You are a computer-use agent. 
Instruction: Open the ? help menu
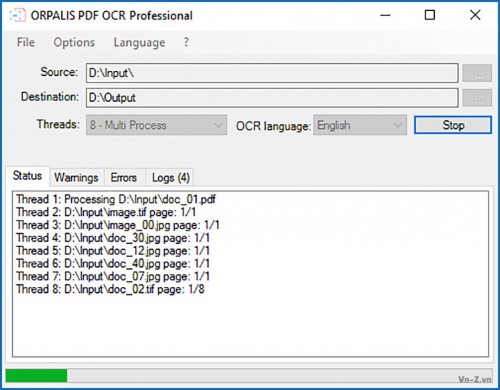coord(186,42)
